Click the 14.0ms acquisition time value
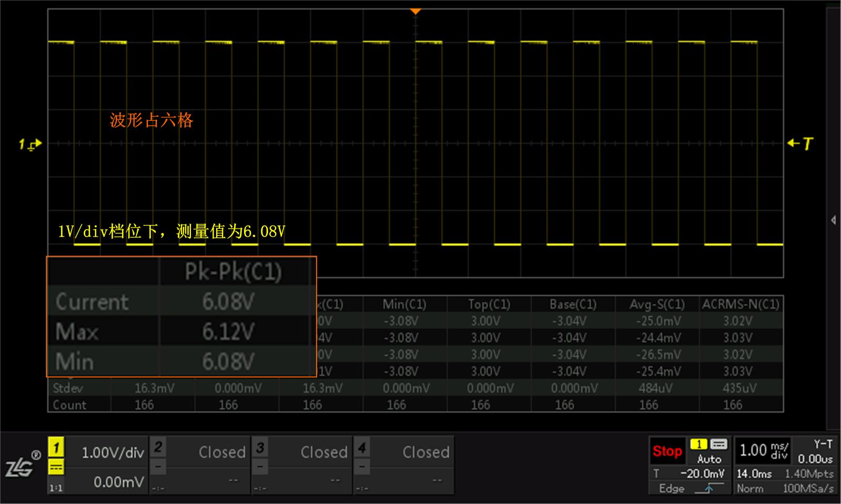 pyautogui.click(x=754, y=474)
